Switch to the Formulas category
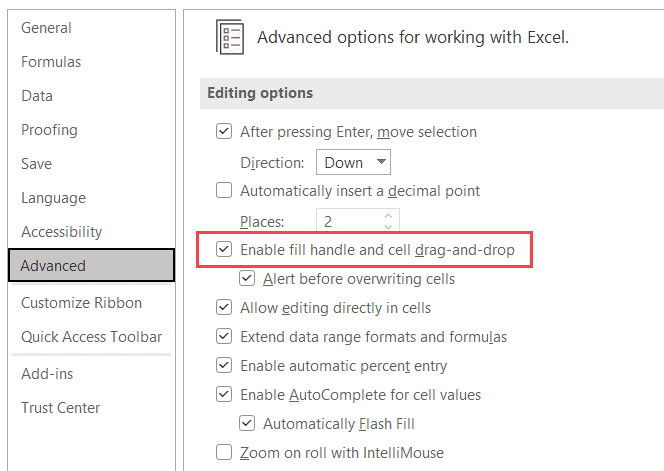This screenshot has height=471, width=664. pyautogui.click(x=51, y=62)
